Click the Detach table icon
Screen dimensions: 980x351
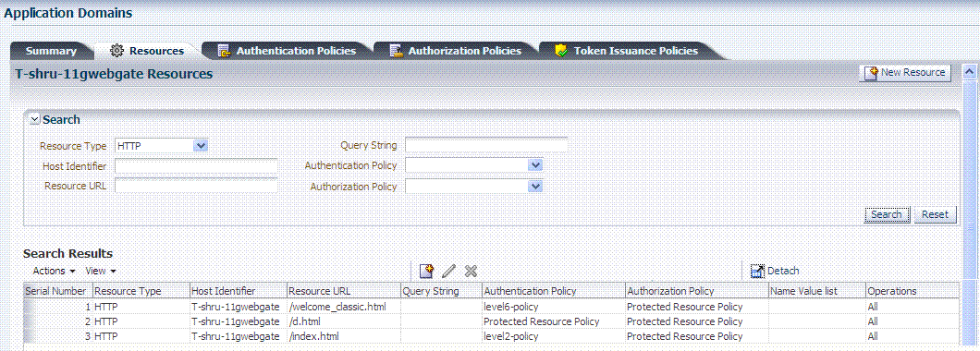coord(757,271)
